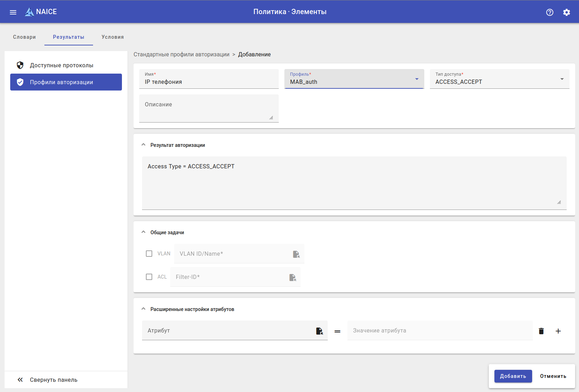Switch to the Условия tab
Screen dimensions: 579x392
tap(113, 37)
